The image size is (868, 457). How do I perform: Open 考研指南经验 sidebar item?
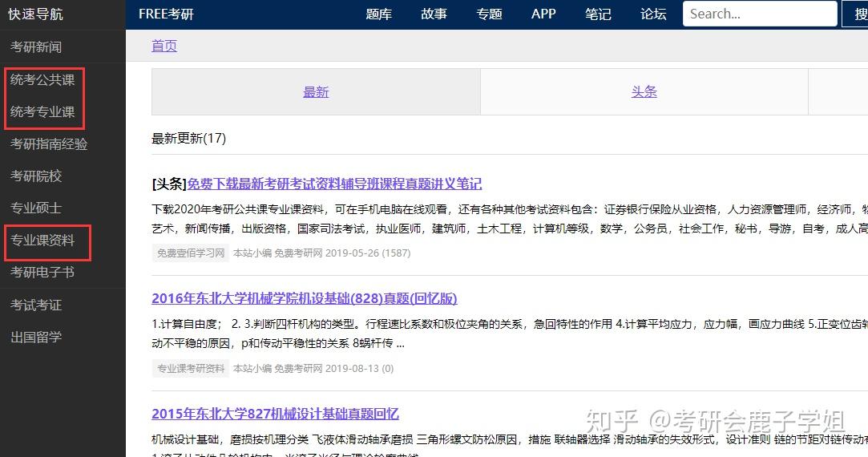click(x=49, y=144)
